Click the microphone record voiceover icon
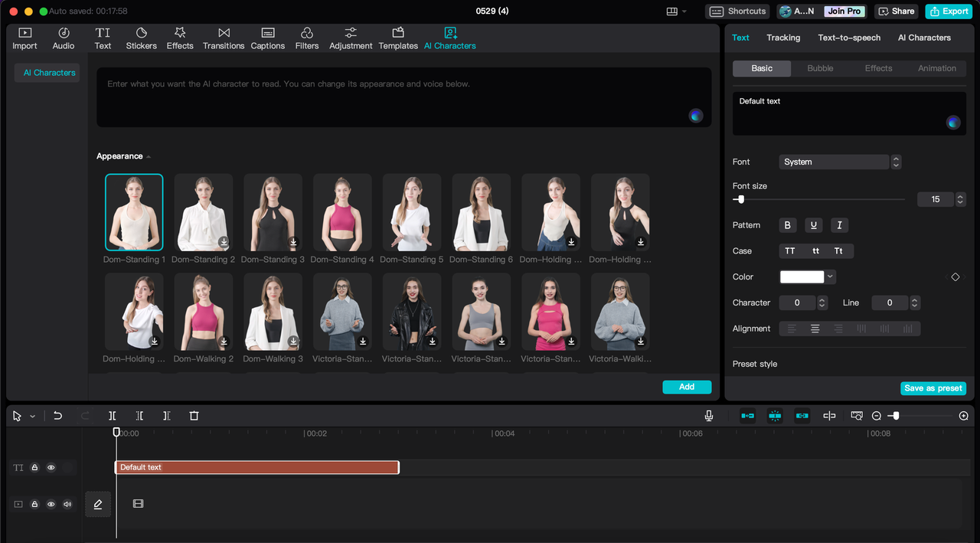Viewport: 980px width, 543px height. point(709,416)
